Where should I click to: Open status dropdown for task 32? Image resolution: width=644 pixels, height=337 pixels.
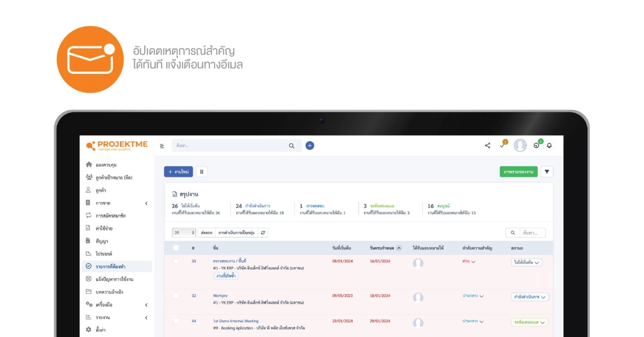pos(529,296)
